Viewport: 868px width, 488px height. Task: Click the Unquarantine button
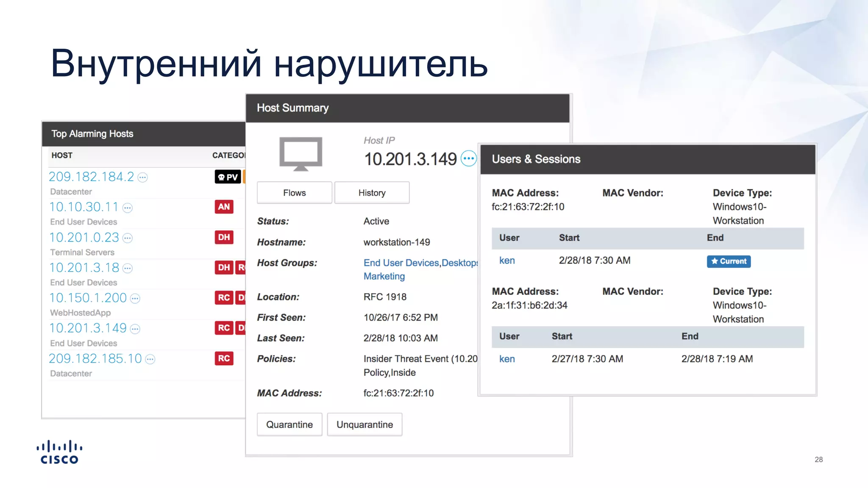(x=365, y=424)
